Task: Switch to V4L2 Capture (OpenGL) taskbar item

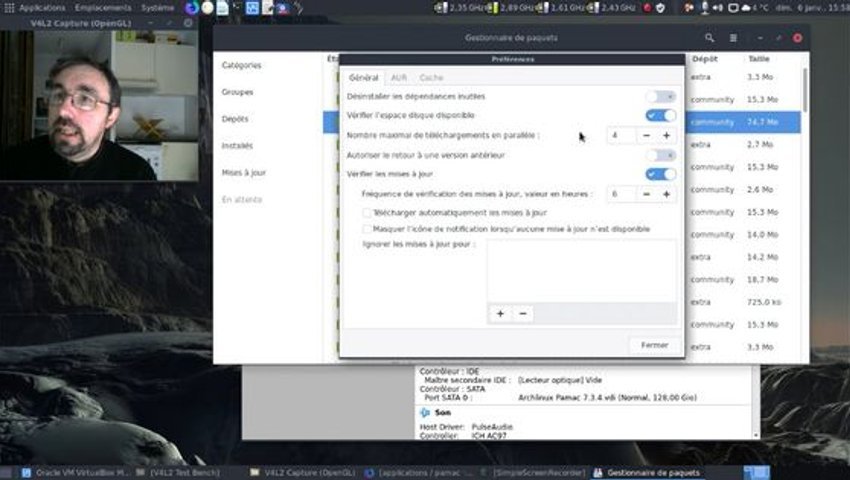Action: (x=302, y=472)
